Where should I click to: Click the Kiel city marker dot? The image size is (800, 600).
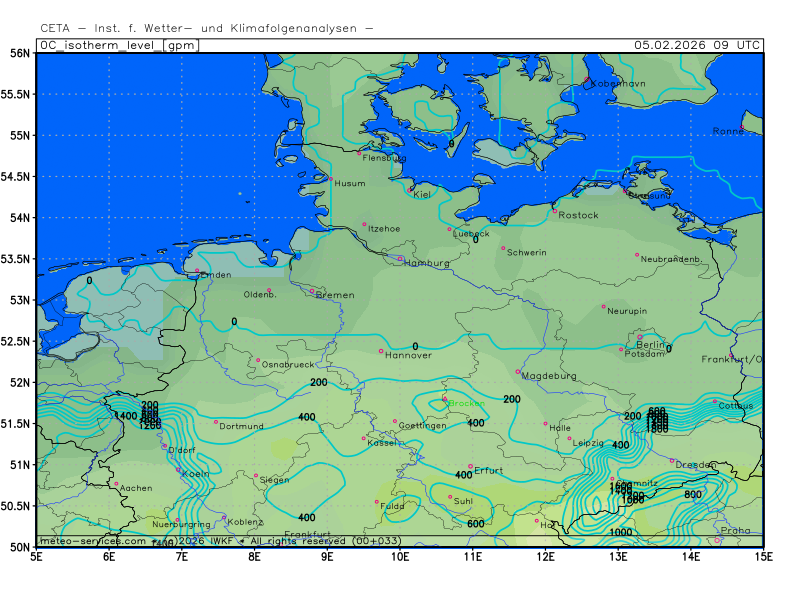tap(411, 189)
